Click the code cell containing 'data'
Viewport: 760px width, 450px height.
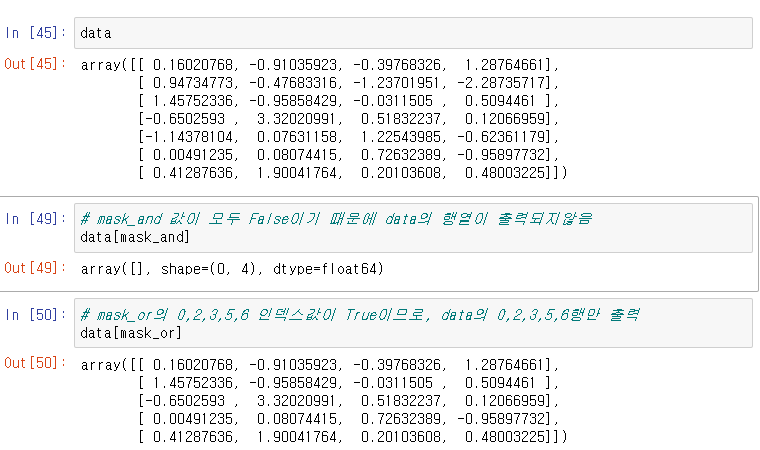[413, 33]
